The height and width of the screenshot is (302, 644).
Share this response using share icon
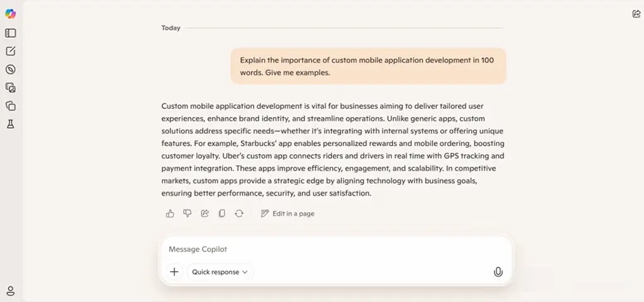coord(204,213)
